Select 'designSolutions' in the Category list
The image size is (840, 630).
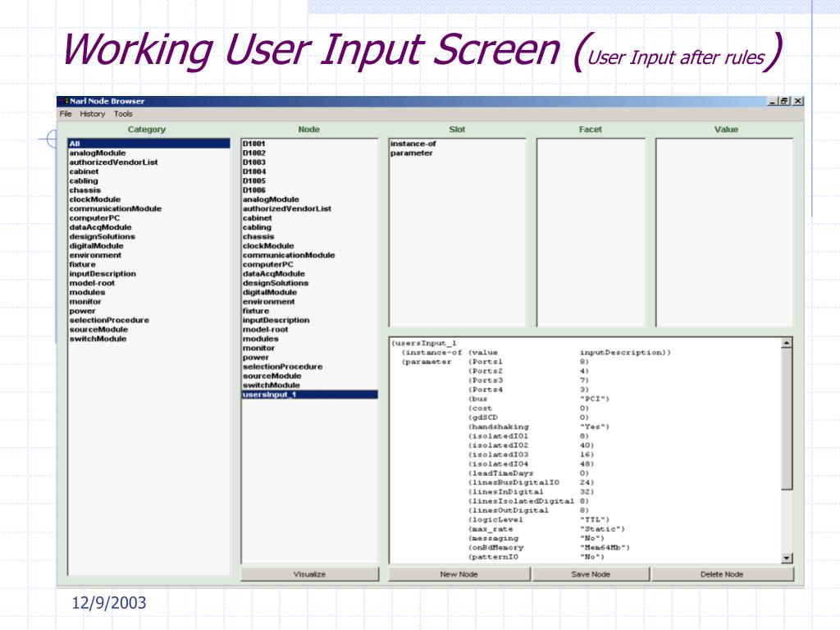click(102, 236)
